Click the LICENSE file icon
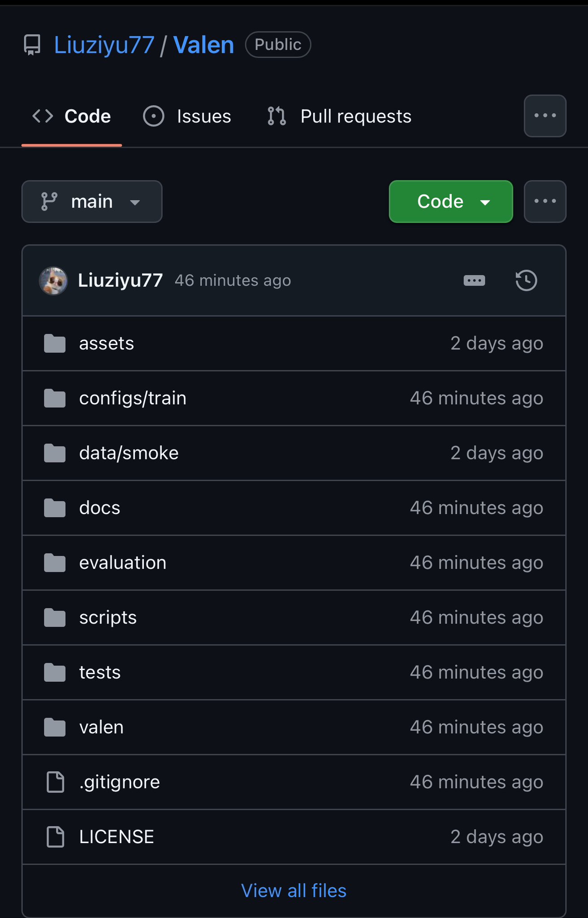The height and width of the screenshot is (918, 588). pyautogui.click(x=56, y=837)
